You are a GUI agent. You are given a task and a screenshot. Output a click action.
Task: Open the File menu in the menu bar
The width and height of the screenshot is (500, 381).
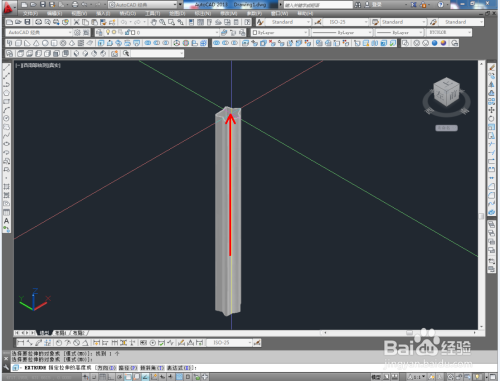30,13
